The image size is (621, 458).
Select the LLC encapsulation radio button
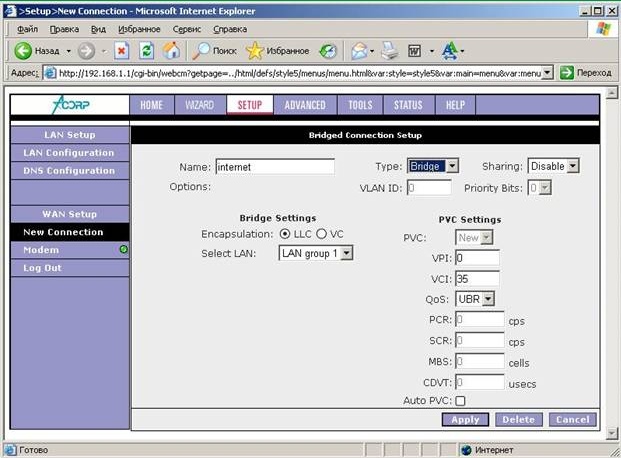pos(285,234)
